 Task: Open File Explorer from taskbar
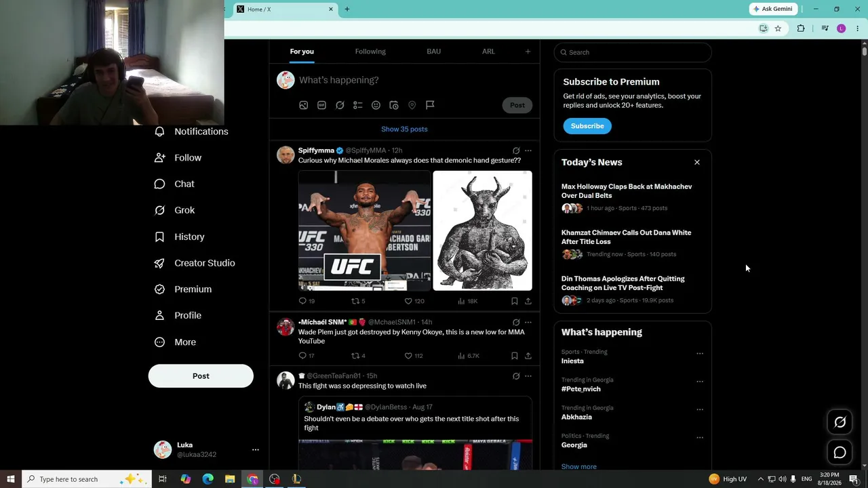click(x=230, y=479)
